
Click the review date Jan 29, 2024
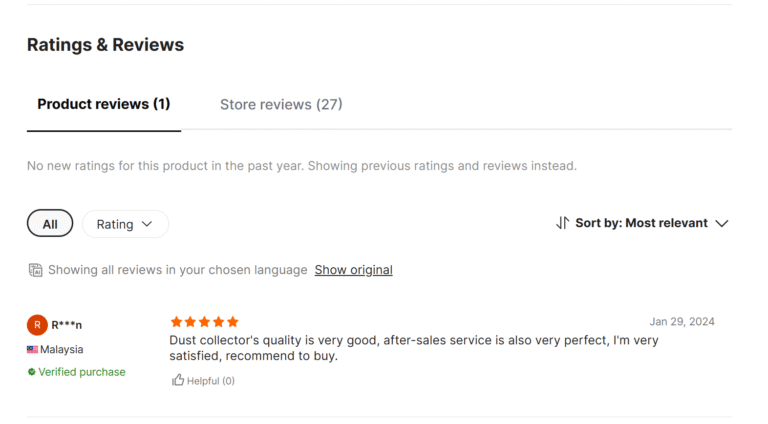[x=682, y=322]
